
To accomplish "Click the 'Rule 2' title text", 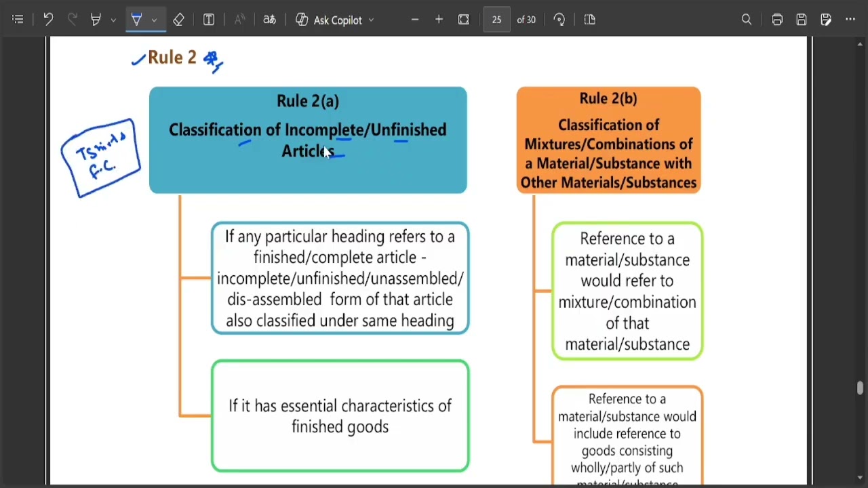I will click(172, 58).
